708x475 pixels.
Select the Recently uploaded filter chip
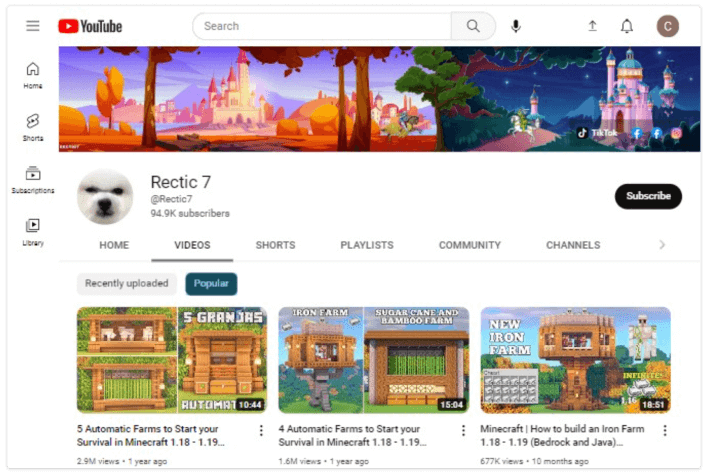(126, 284)
